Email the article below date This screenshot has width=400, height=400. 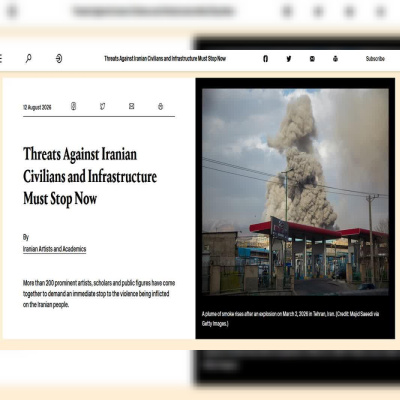[x=131, y=106]
